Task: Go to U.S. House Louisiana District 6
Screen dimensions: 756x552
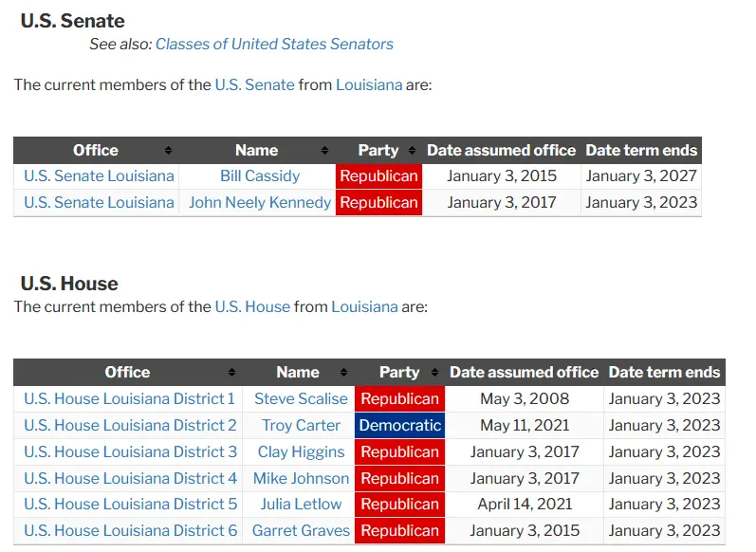Action: pyautogui.click(x=131, y=531)
